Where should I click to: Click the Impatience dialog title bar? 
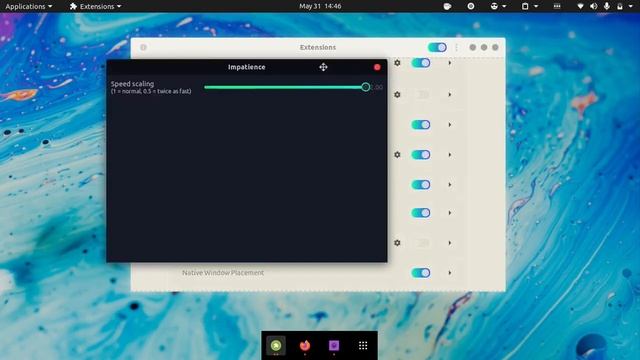point(247,67)
